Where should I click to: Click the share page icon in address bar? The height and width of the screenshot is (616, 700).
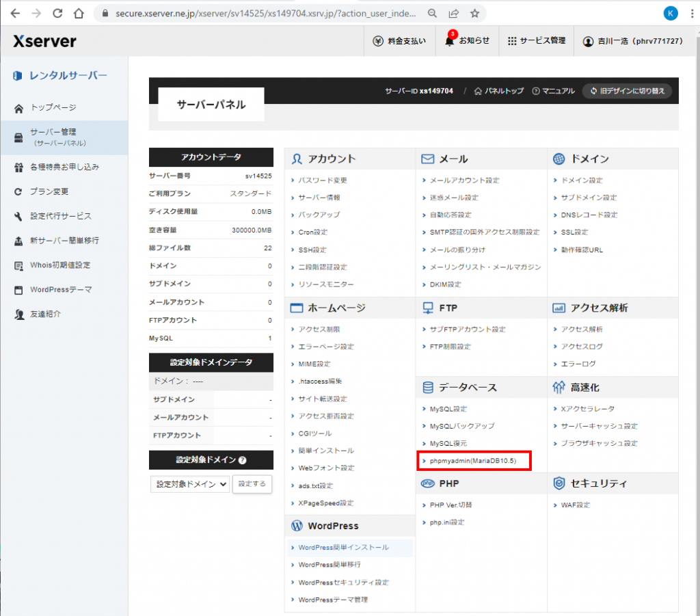(x=453, y=13)
